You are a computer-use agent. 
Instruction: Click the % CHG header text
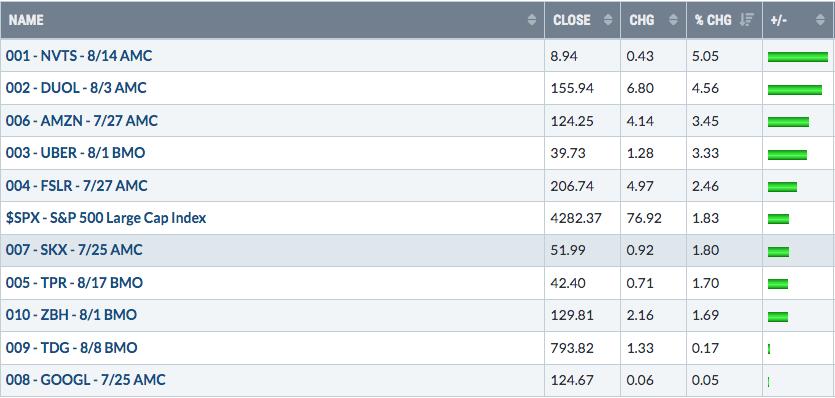pos(714,20)
